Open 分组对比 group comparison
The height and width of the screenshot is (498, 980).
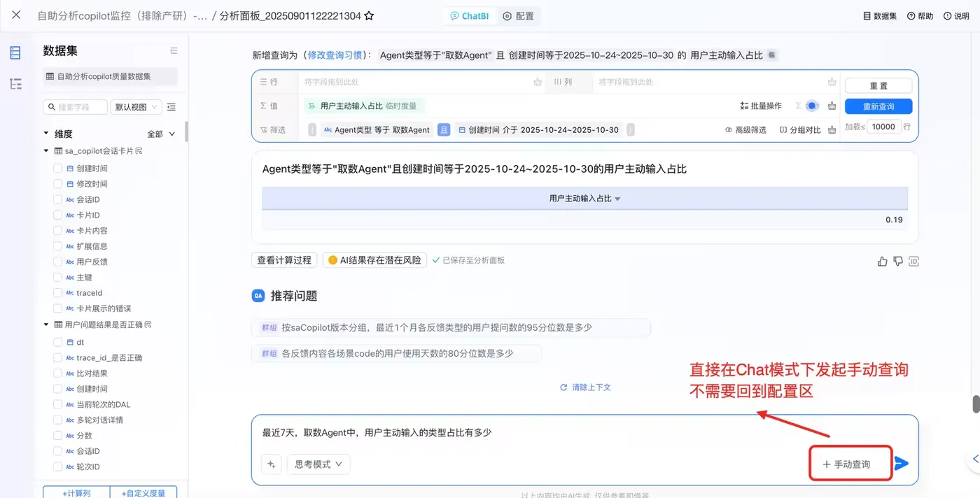pyautogui.click(x=800, y=130)
